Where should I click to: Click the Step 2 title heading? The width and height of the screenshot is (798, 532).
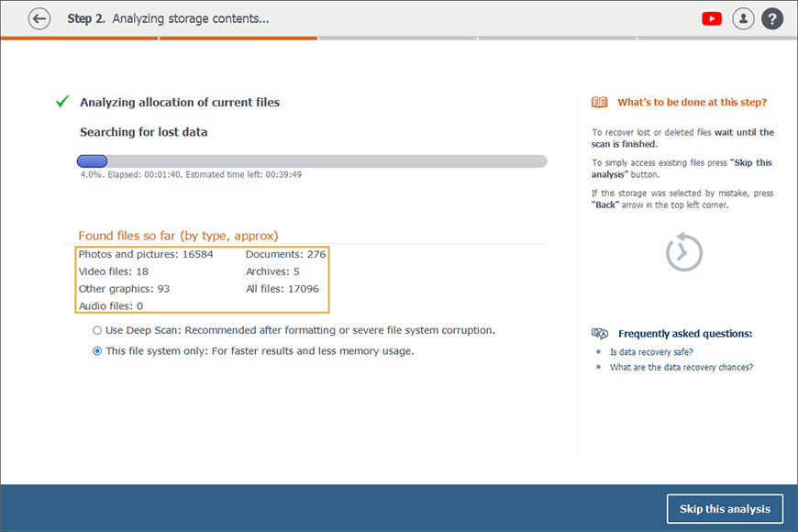[168, 18]
